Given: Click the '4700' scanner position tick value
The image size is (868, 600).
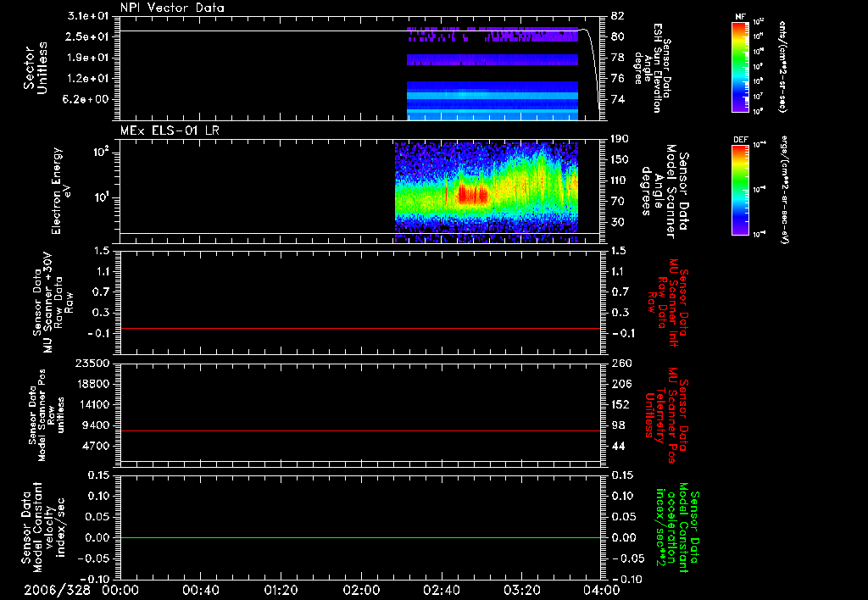Looking at the screenshot, I should click(x=97, y=446).
